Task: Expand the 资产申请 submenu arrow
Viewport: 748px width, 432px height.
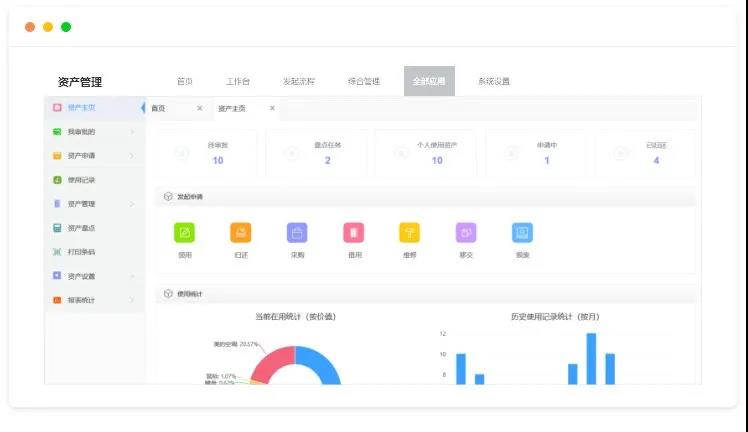Action: [x=132, y=156]
